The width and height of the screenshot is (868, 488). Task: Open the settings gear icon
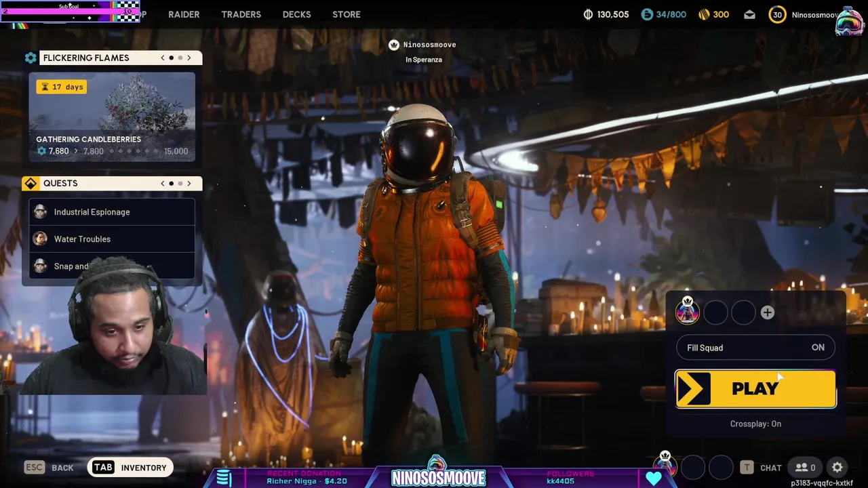click(837, 467)
